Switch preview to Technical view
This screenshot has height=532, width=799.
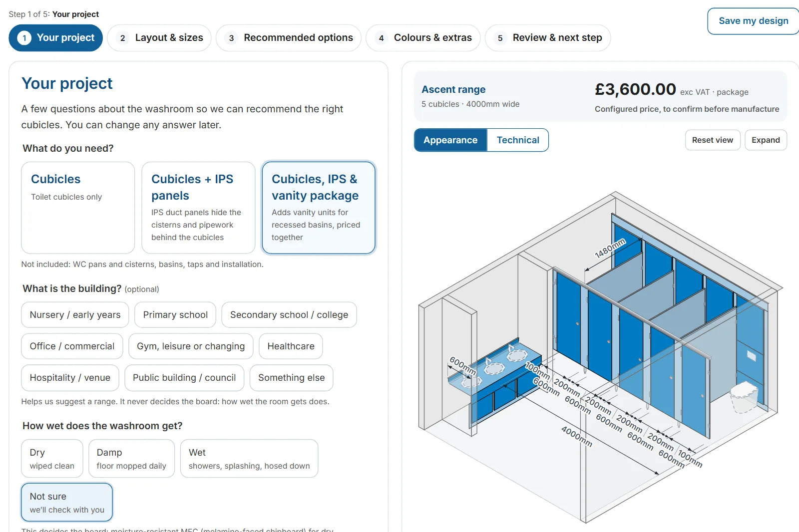click(518, 140)
